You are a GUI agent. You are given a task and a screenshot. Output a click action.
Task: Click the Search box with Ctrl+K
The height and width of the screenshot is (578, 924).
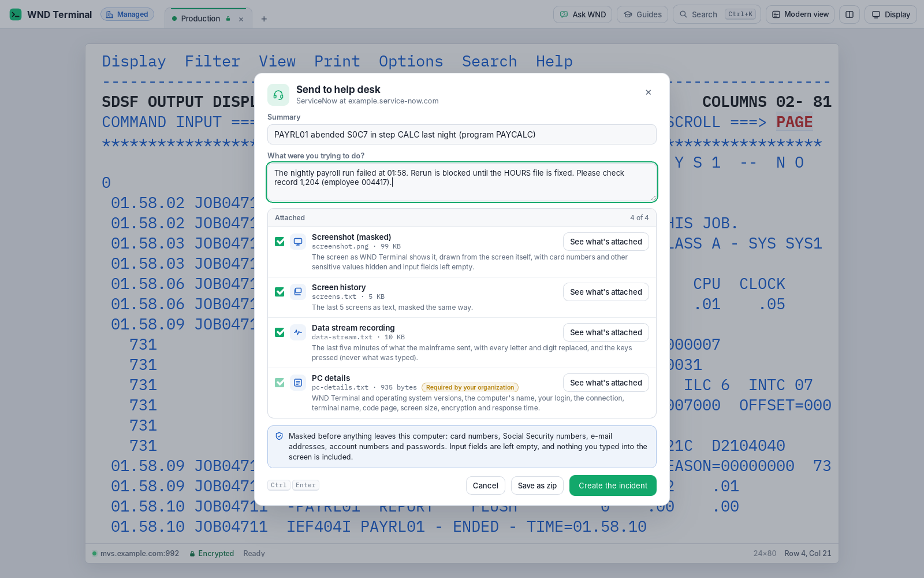click(717, 14)
